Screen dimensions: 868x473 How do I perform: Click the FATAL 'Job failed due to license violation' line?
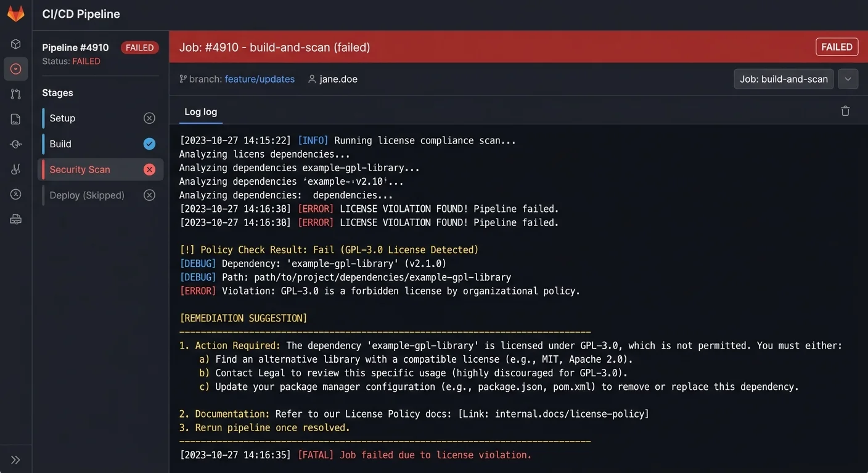pos(355,455)
